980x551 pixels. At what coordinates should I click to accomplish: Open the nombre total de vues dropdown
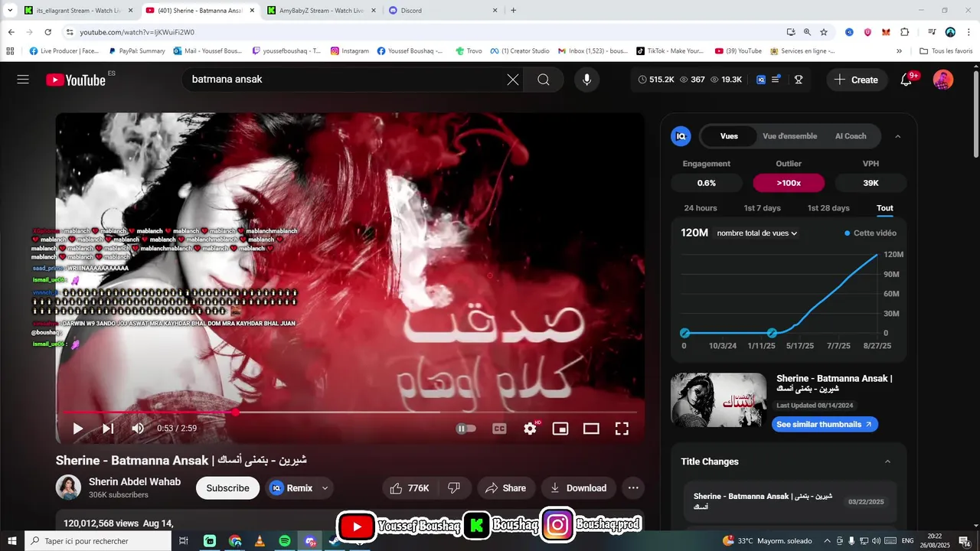[757, 233]
